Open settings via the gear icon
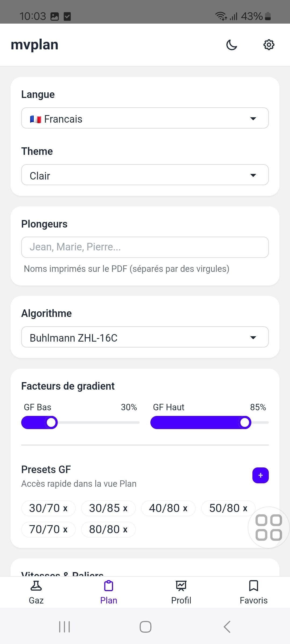The width and height of the screenshot is (290, 644). click(269, 45)
